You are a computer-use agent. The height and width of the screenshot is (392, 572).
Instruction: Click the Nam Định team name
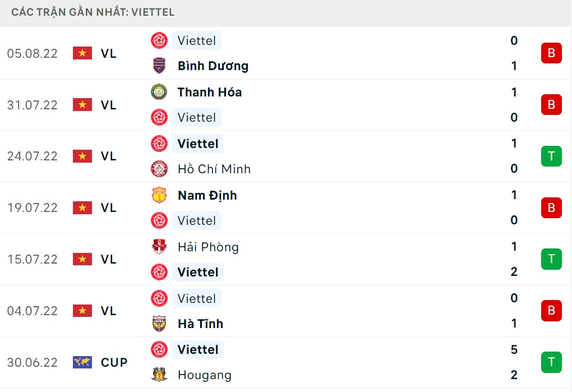[207, 195]
